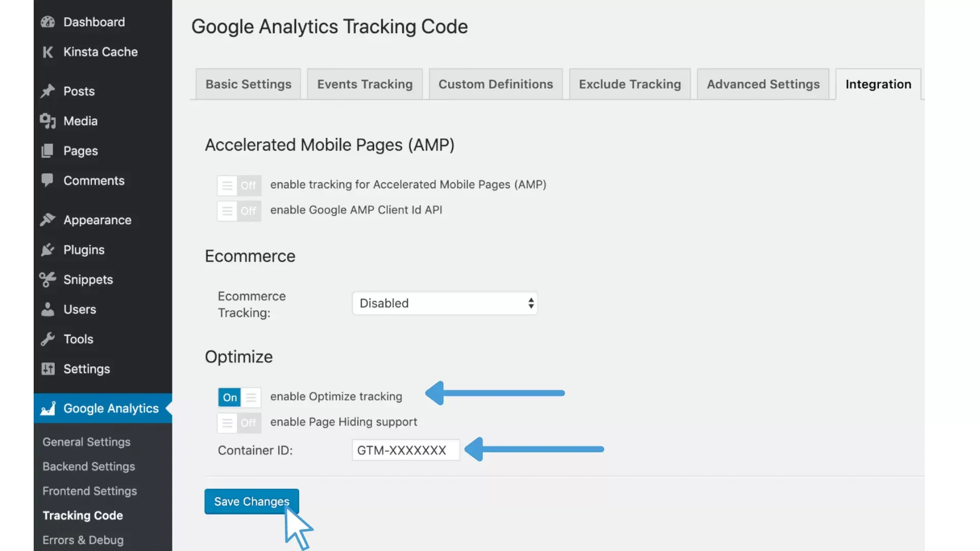The width and height of the screenshot is (980, 551).
Task: Go to Media menu item
Action: [103, 121]
